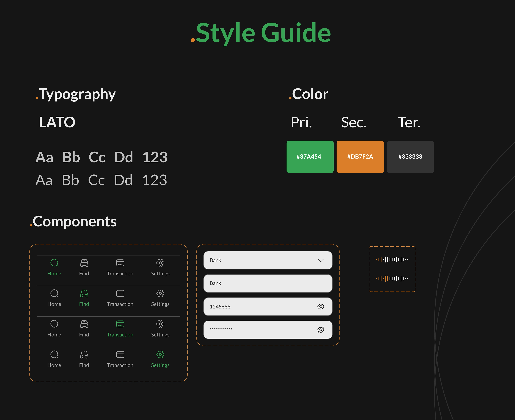The image size is (515, 420).
Task: Click the upper audio waveform graphic
Action: click(x=392, y=259)
